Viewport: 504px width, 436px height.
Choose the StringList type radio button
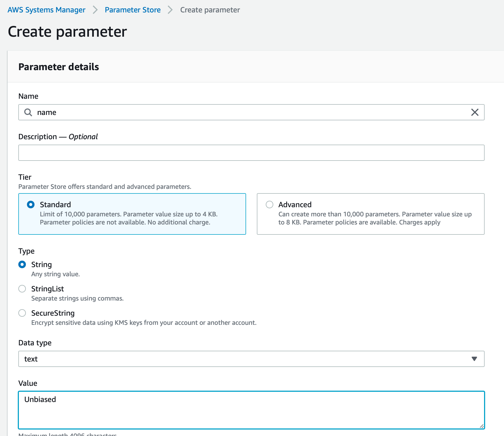tap(22, 289)
